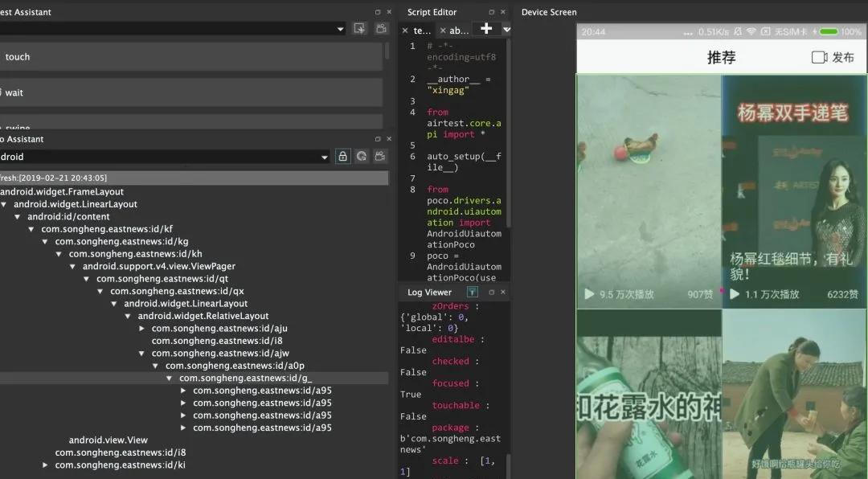The width and height of the screenshot is (868, 479).
Task: Toggle the lock icon in Poco Assistant
Action: coord(342,158)
